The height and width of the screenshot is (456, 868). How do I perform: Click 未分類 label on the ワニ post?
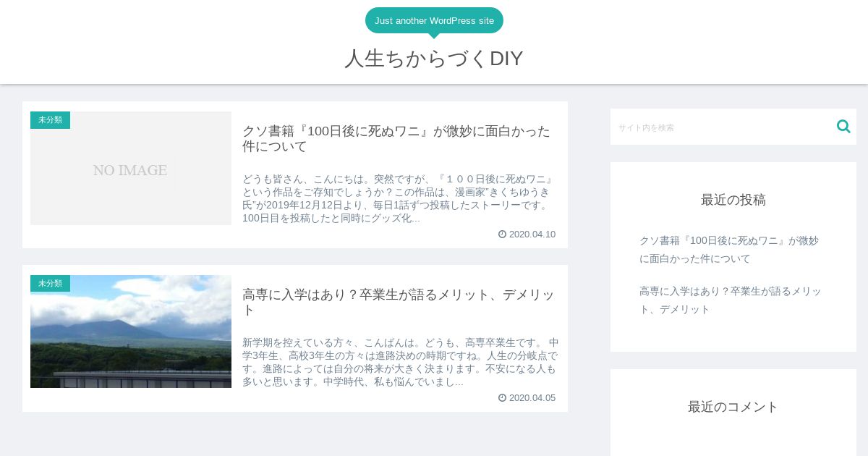[x=50, y=120]
